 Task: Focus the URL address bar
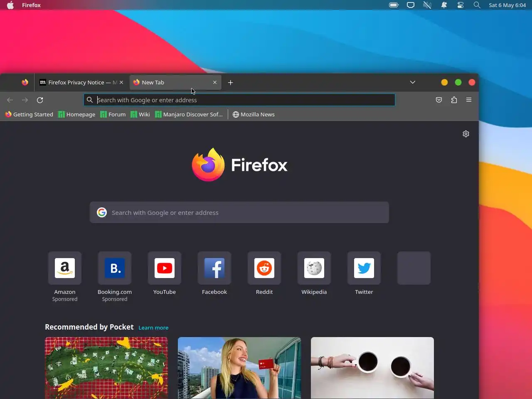[x=239, y=100]
